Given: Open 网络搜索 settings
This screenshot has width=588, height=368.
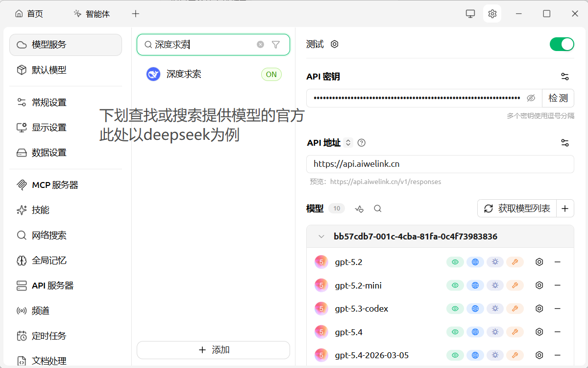Looking at the screenshot, I should pos(66,236).
